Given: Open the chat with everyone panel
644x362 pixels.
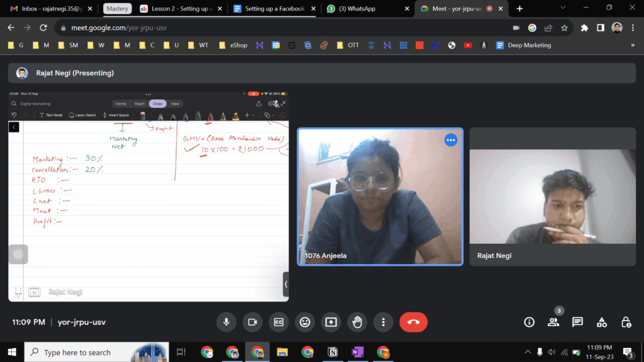Looking at the screenshot, I should click(x=577, y=322).
